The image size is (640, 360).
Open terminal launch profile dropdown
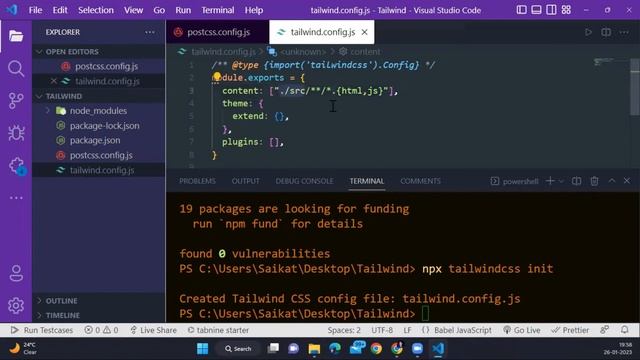pos(561,181)
